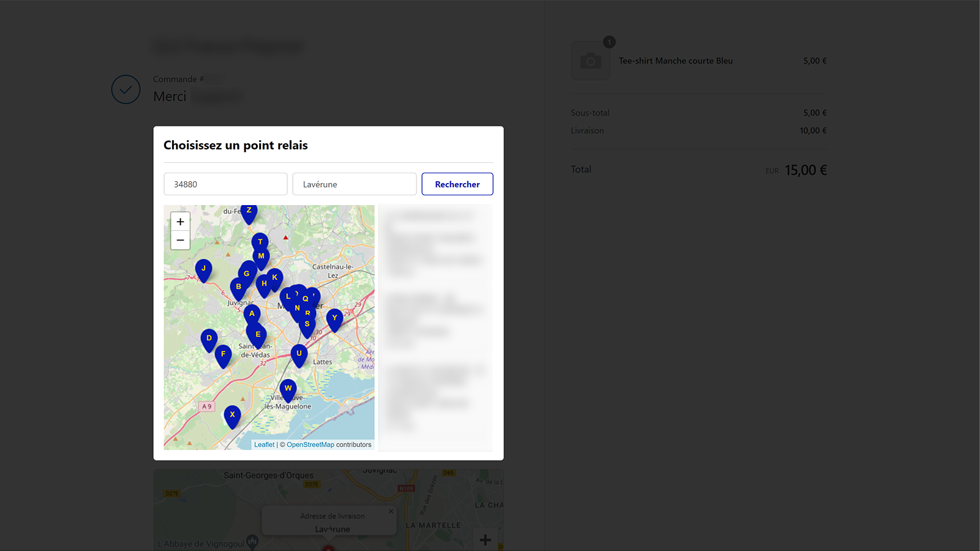Click the map marker labeled X
The width and height of the screenshot is (980, 551).
tap(232, 416)
